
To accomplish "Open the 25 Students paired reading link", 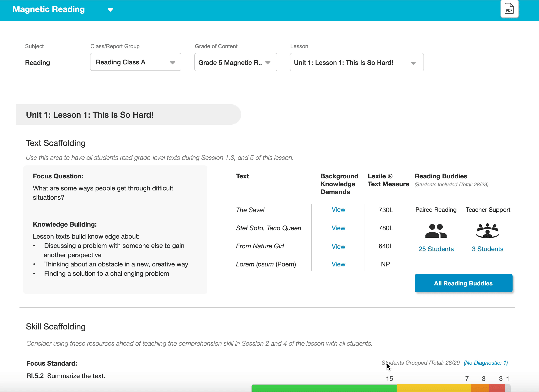I will pyautogui.click(x=436, y=249).
